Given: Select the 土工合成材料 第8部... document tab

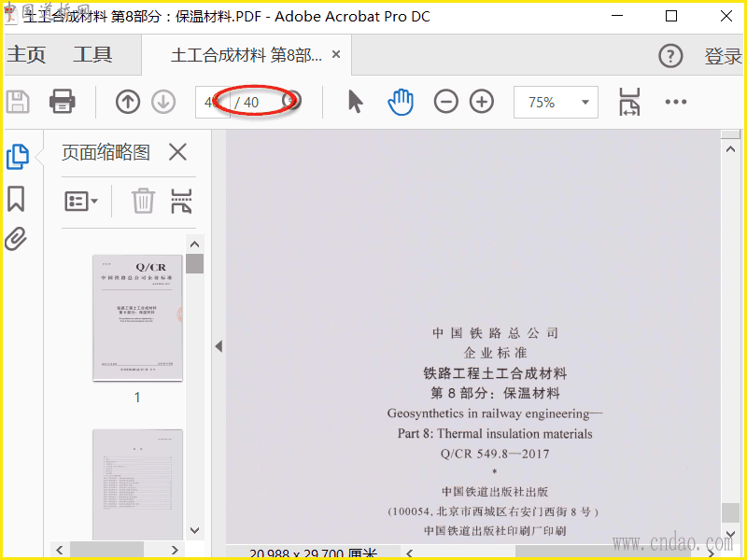Looking at the screenshot, I should [247, 55].
